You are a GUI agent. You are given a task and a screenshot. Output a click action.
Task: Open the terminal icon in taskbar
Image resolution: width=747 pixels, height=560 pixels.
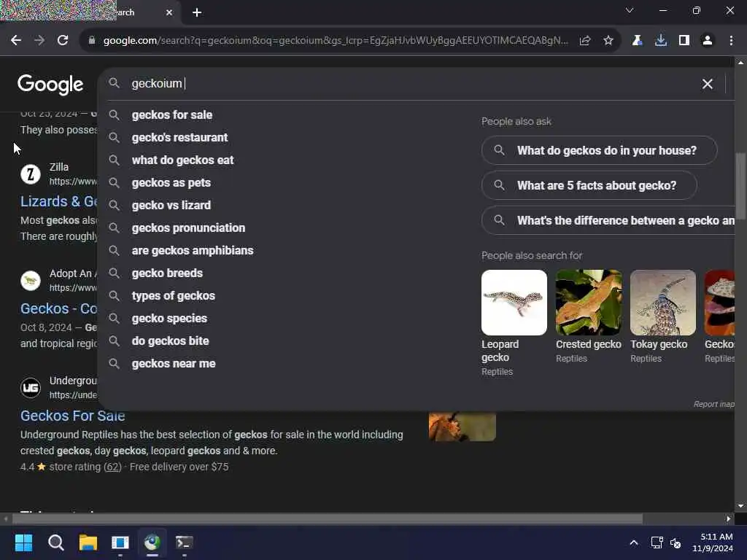[185, 542]
